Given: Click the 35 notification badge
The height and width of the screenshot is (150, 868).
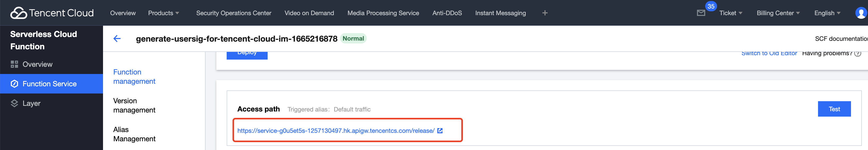Looking at the screenshot, I should (711, 6).
